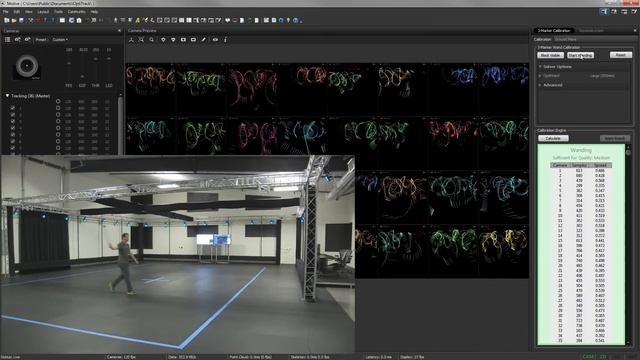This screenshot has height=360, width=640.
Task: Toggle the eye icon in Camera Preview toolbar
Action: tap(215, 40)
